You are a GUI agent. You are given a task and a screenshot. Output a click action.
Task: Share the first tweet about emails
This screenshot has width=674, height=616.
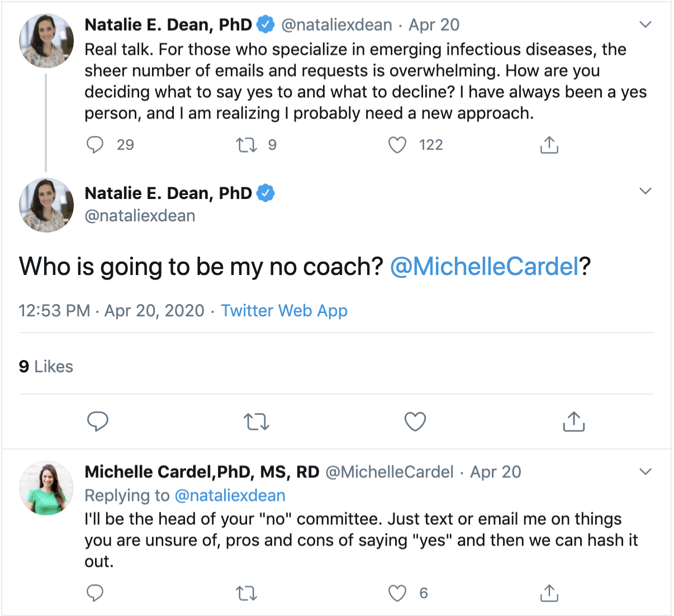(549, 145)
